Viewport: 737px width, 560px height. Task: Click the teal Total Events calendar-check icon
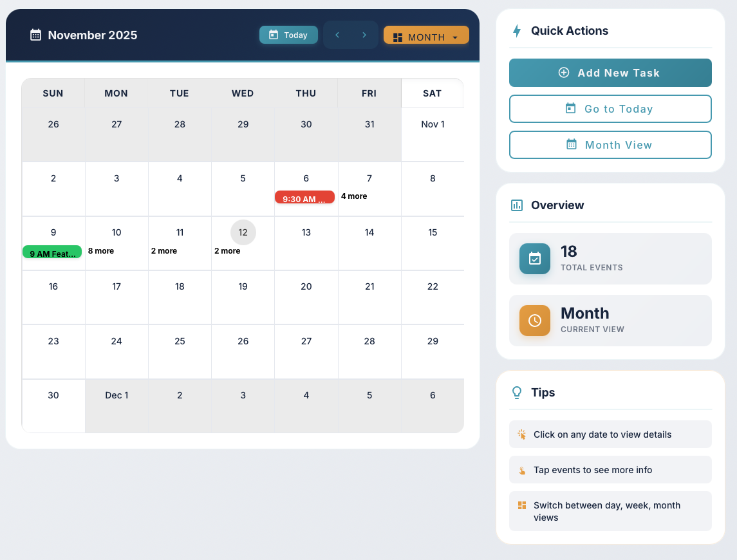(x=534, y=259)
